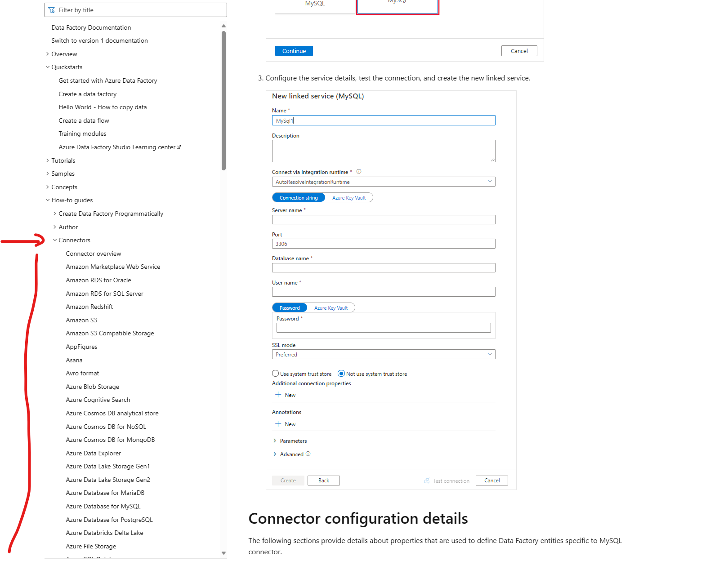The height and width of the screenshot is (561, 728).
Task: Collapse the How-to guides section
Action: click(x=48, y=200)
